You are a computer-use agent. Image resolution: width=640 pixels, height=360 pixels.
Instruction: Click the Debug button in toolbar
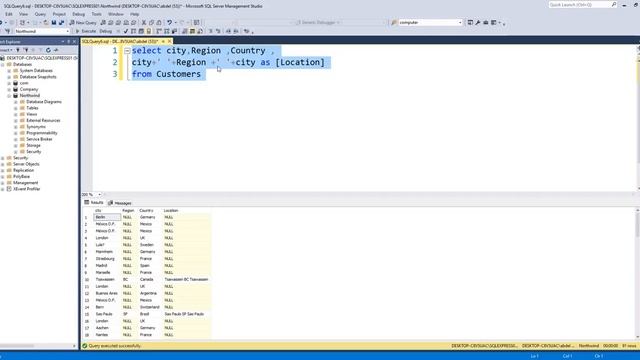[x=105, y=31]
